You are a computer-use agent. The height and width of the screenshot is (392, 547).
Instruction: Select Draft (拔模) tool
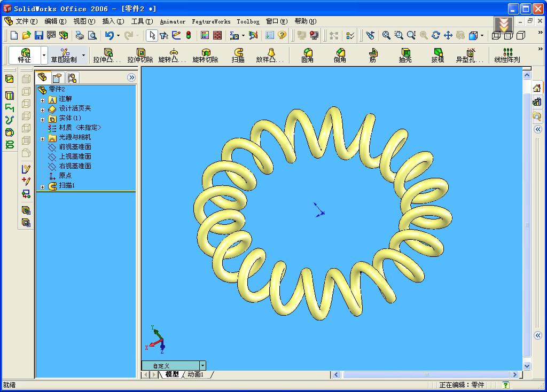437,56
